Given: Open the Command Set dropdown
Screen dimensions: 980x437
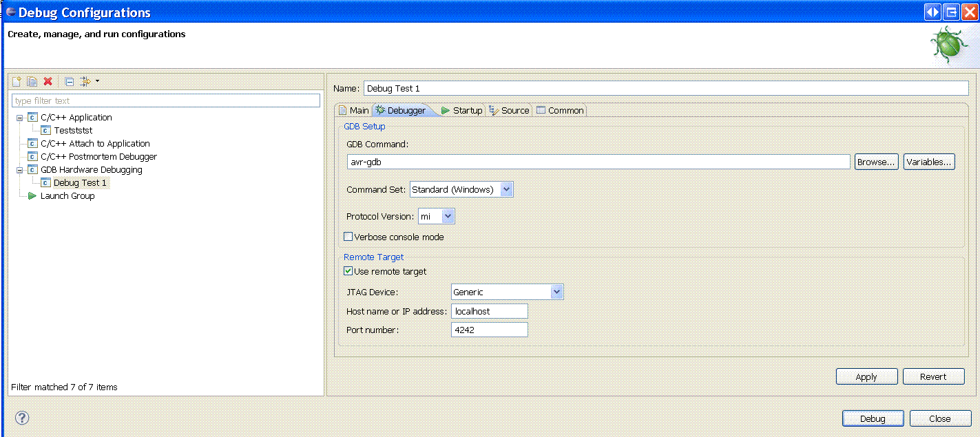Looking at the screenshot, I should point(506,189).
